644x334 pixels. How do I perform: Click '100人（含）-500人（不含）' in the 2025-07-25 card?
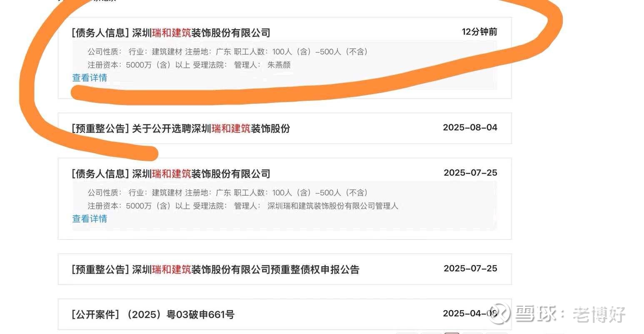320,193
